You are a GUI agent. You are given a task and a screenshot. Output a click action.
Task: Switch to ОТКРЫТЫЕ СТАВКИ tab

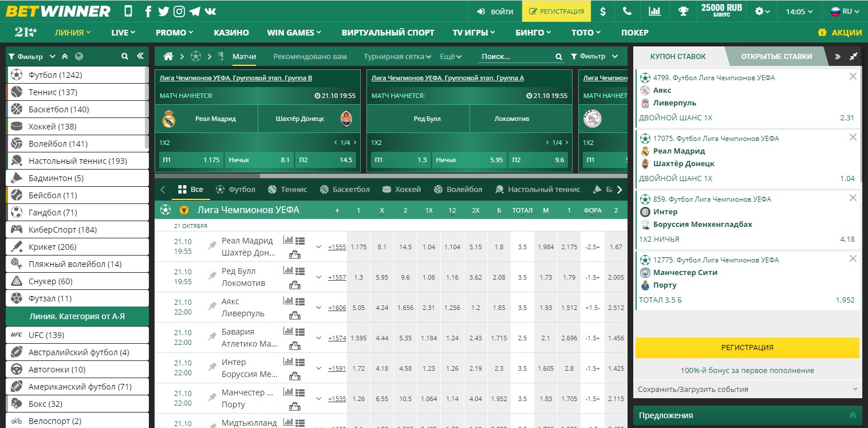coord(776,56)
